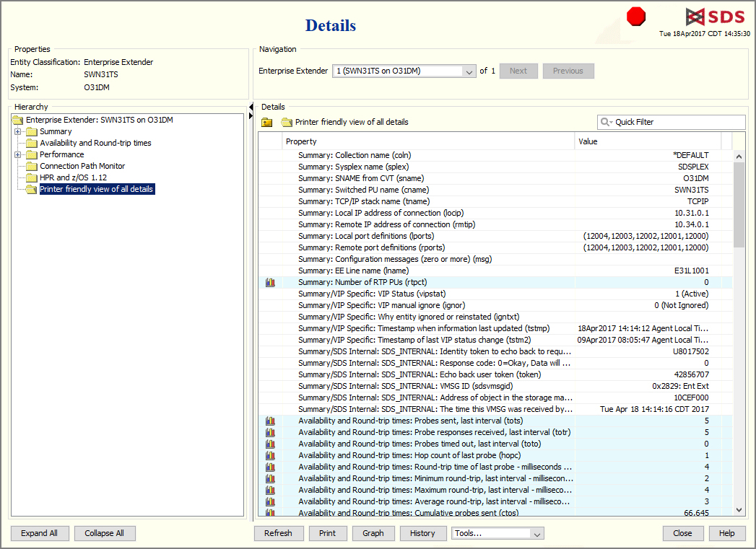Click graph icon for Probe responses received

pos(270,432)
